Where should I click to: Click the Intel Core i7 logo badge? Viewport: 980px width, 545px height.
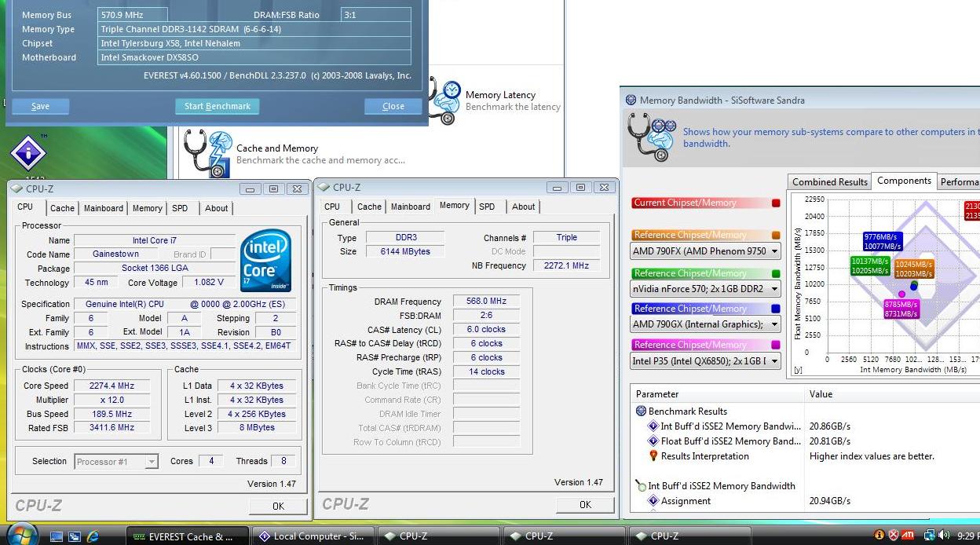[266, 260]
